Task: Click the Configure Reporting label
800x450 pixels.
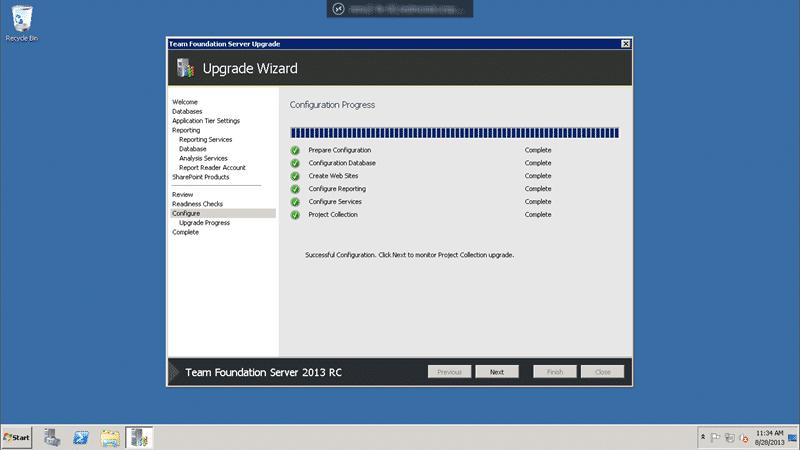Action: pyautogui.click(x=337, y=189)
